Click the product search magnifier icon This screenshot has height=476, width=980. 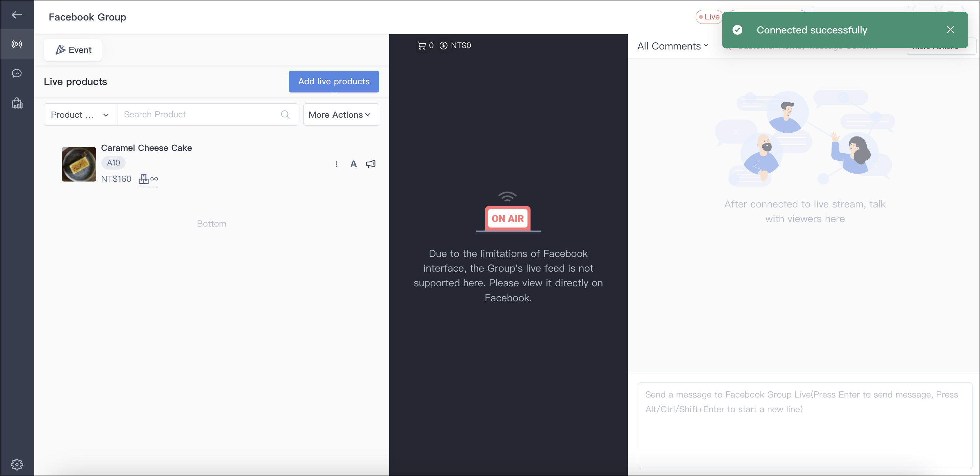pos(285,114)
